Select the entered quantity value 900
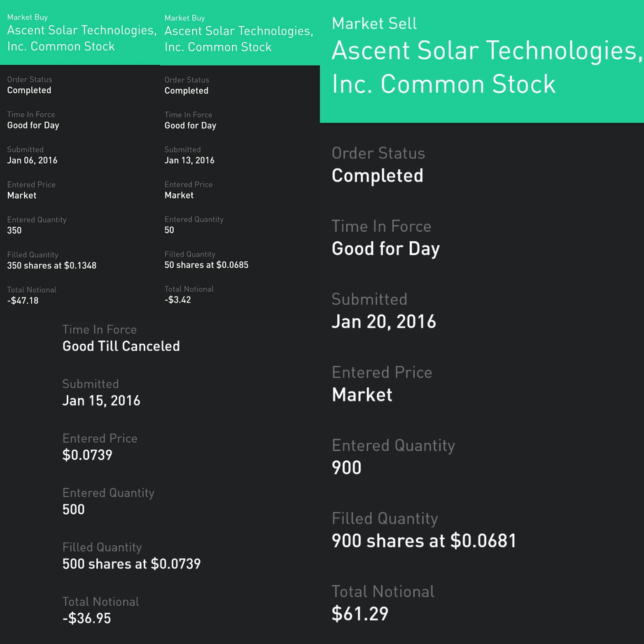 [347, 468]
